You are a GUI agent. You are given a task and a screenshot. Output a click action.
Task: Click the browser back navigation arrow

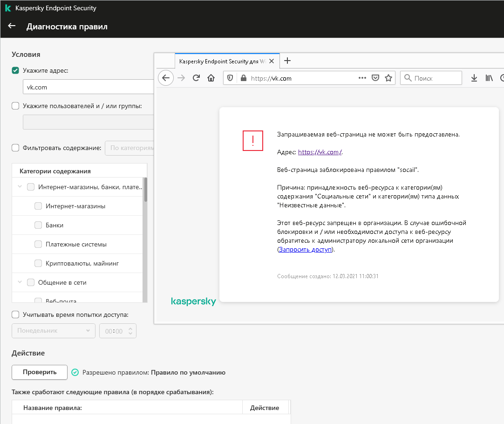166,78
